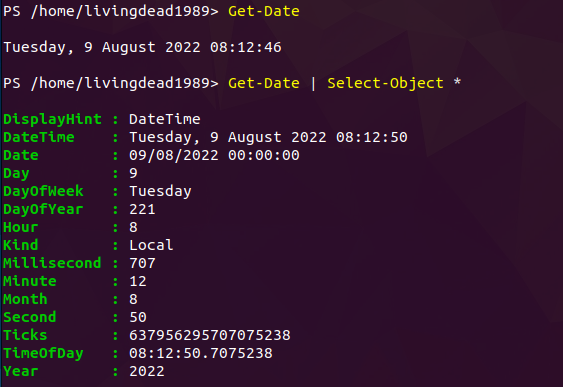Click the Year value 2022
Viewport: 563px width, 387px height.
point(147,371)
